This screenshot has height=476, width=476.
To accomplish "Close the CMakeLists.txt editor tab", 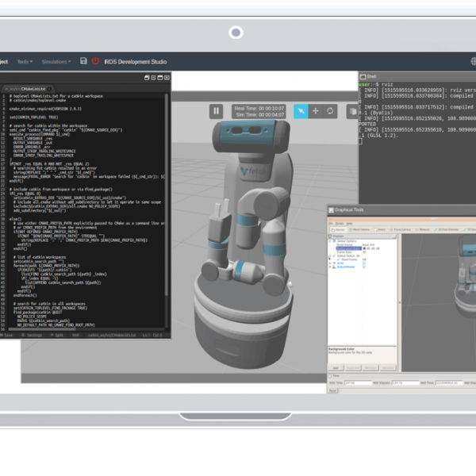I will pos(49,89).
